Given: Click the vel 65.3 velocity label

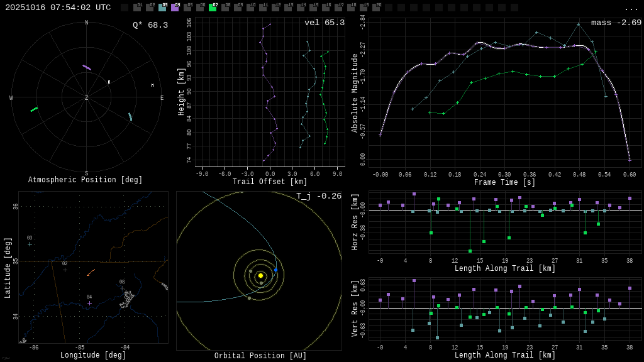Looking at the screenshot, I should coord(324,23).
